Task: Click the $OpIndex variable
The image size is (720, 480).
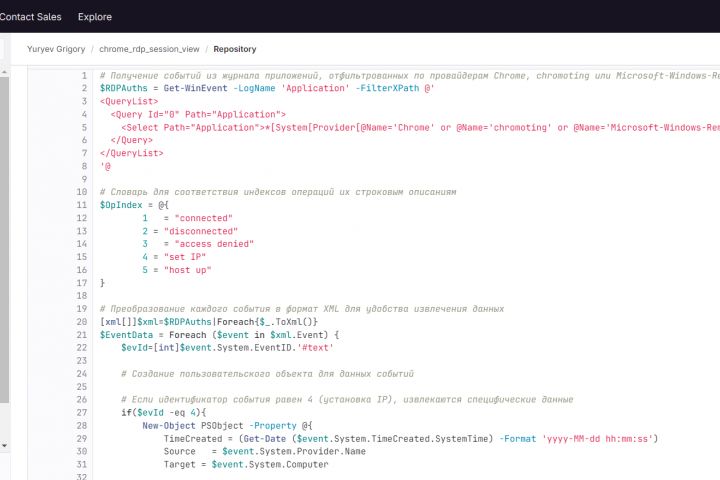Action: coord(121,205)
